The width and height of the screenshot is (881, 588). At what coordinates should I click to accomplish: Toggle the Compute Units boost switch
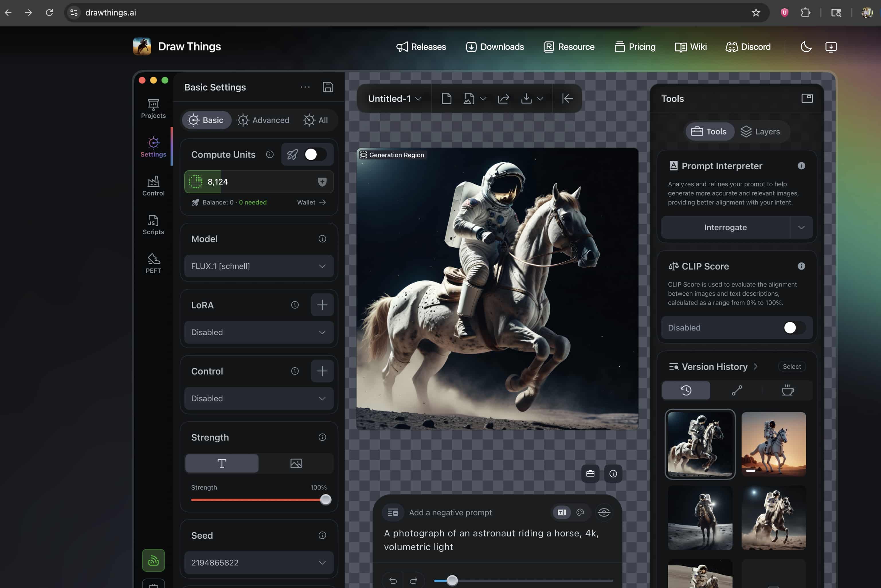[x=315, y=154]
